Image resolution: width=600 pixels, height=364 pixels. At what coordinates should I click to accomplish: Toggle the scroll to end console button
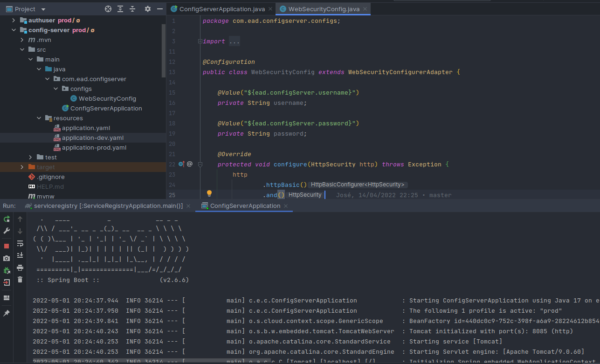(x=20, y=255)
